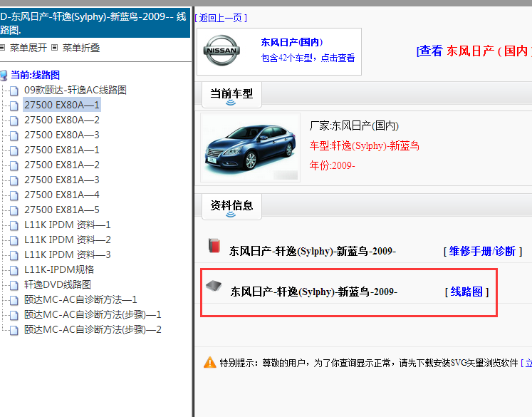Click the page icon next to 27500 EX81A—3

tap(14, 180)
